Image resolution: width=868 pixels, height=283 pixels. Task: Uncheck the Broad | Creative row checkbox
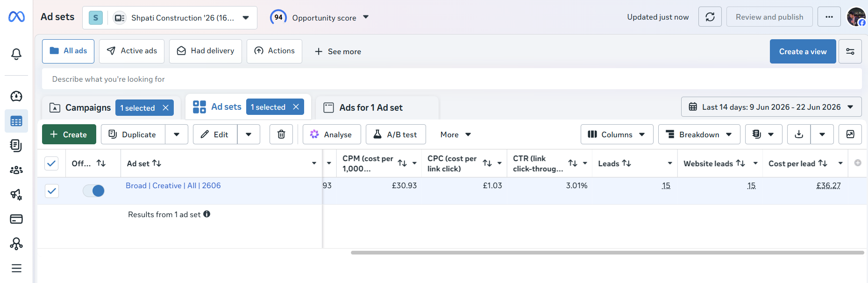tap(51, 191)
